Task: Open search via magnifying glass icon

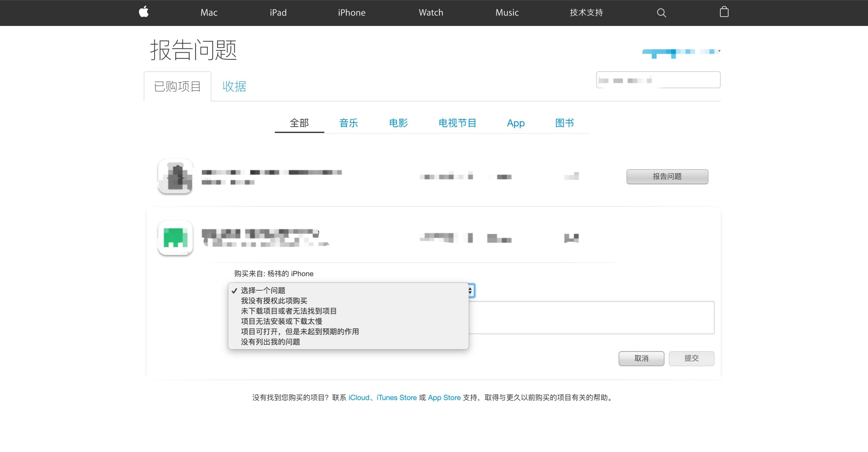Action: click(661, 13)
